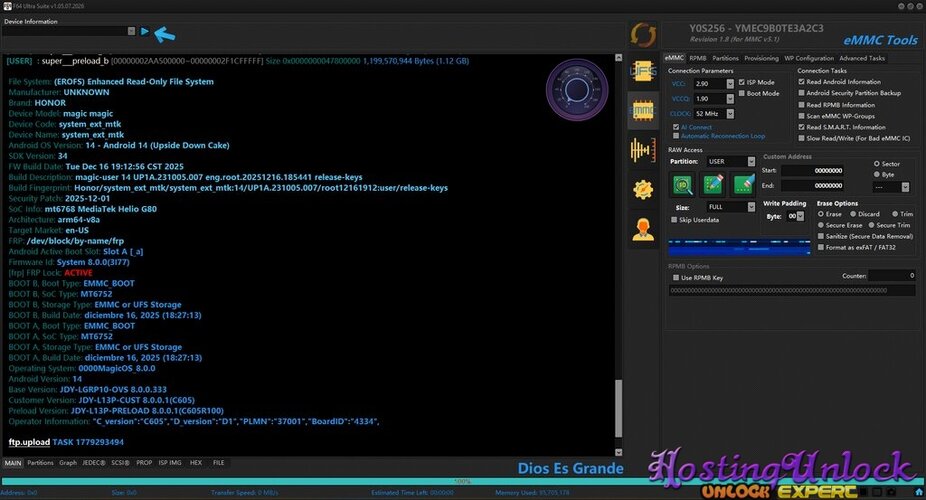926x500 pixels.
Task: Choose the Trim erase option
Action: 895,214
